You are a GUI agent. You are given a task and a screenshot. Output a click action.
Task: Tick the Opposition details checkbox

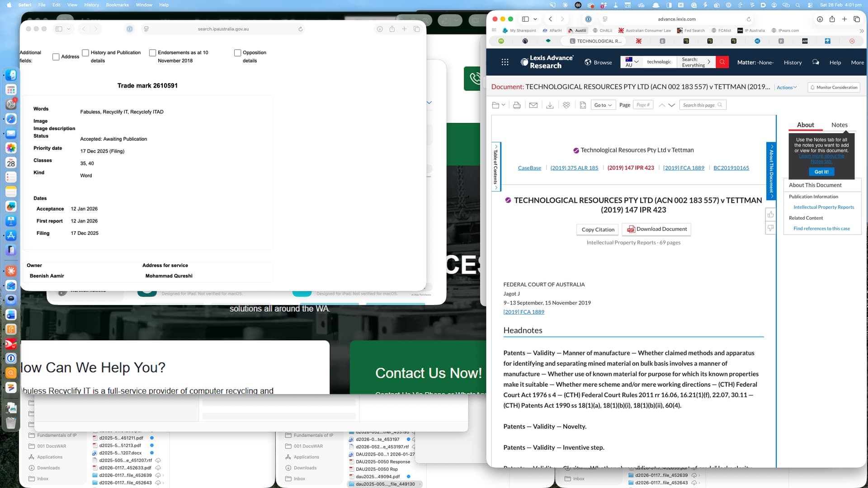[237, 53]
